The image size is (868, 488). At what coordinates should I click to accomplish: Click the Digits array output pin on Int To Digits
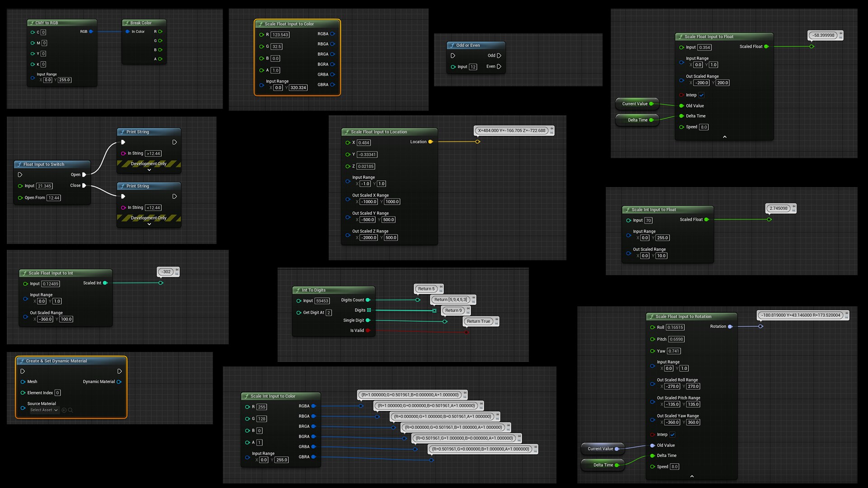coord(369,310)
